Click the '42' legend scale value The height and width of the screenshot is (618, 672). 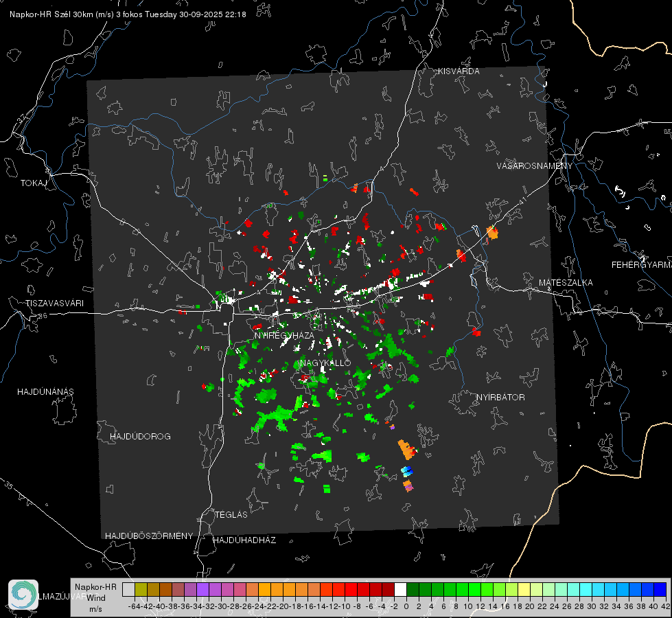[666, 606]
